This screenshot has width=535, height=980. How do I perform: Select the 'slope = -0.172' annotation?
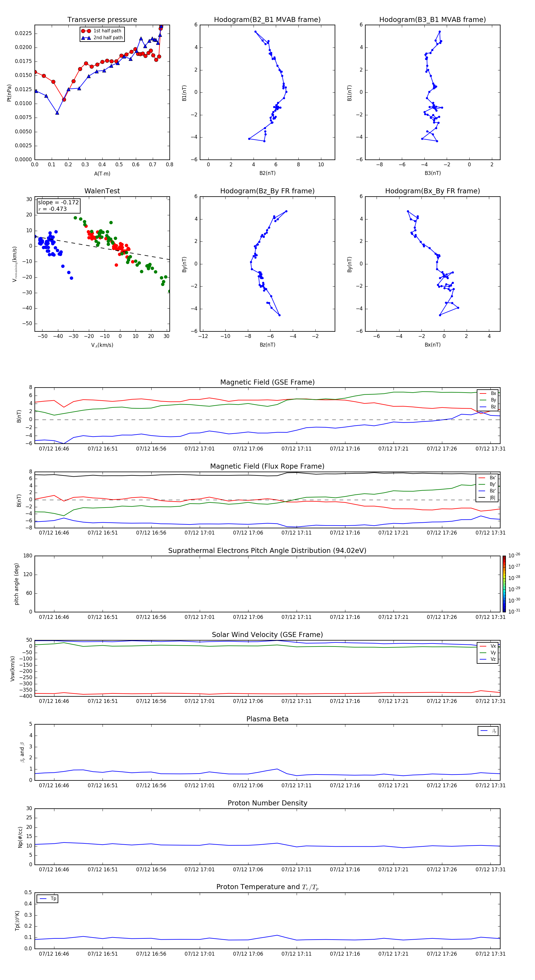click(x=58, y=203)
